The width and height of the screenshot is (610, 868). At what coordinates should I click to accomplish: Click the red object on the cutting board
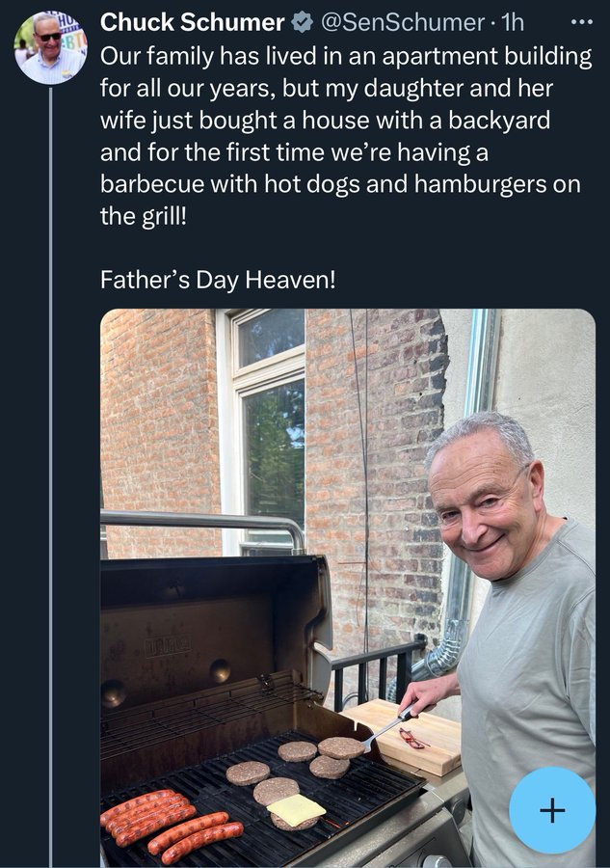point(412,739)
